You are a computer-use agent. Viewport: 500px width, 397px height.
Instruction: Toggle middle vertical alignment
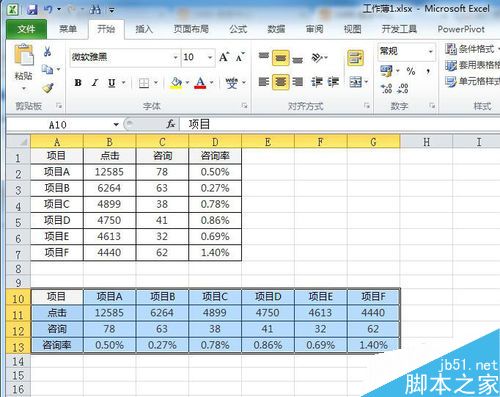coord(280,58)
